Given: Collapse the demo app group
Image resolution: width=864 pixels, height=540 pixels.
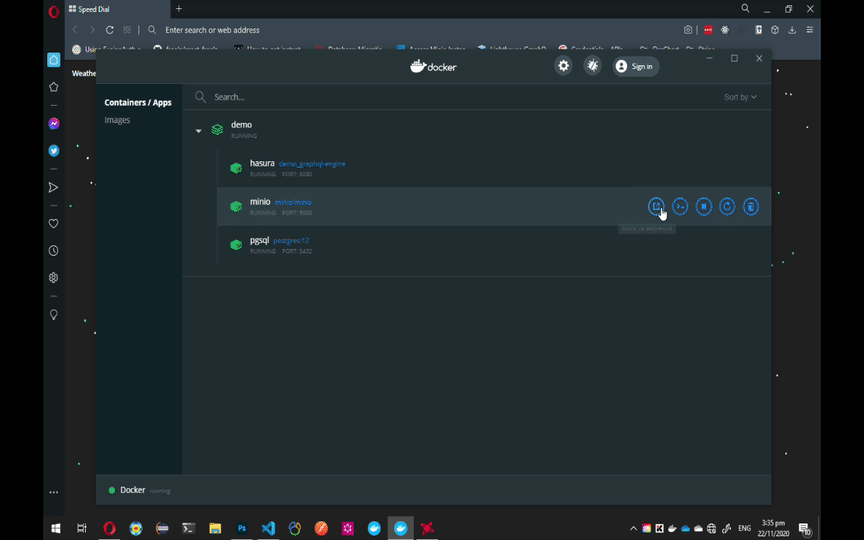Looking at the screenshot, I should pos(198,131).
